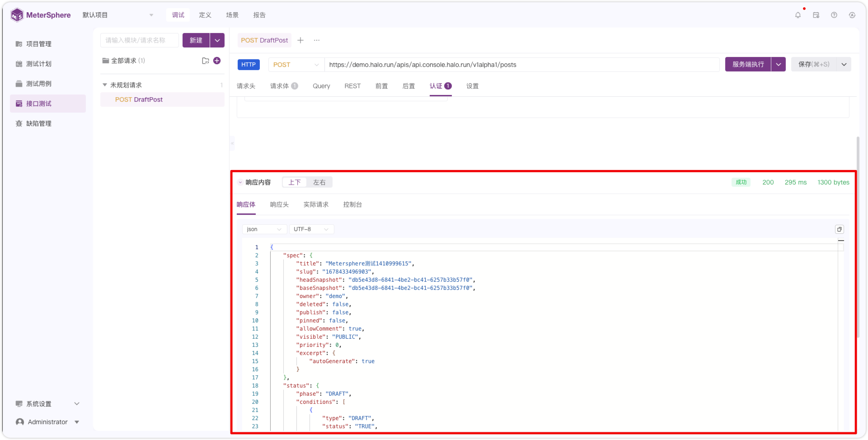This screenshot has width=868, height=440.
Task: Expand the 系统设置 sidebar menu
Action: coord(48,404)
